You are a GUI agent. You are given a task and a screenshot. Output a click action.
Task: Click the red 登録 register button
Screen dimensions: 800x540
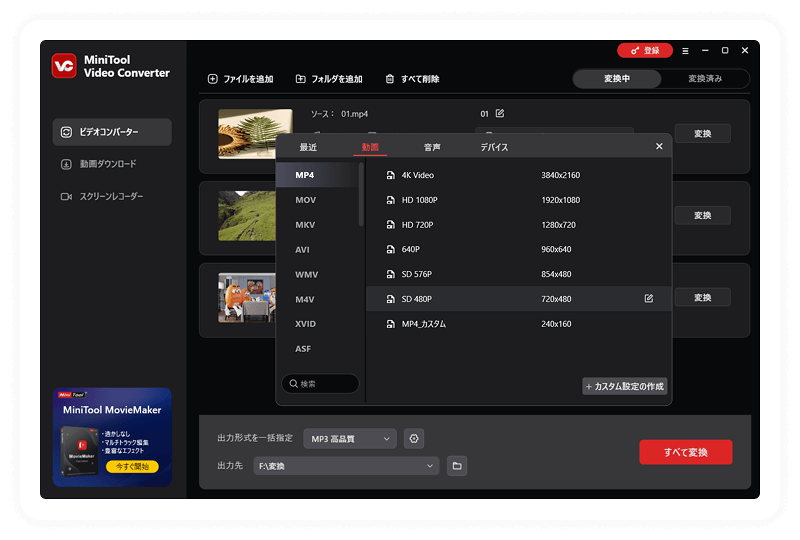click(645, 51)
